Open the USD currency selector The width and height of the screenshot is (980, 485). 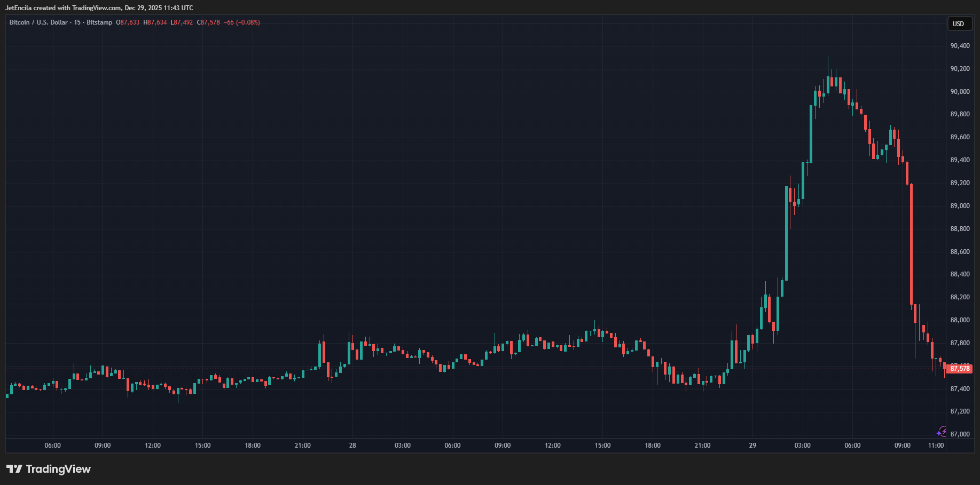pos(959,24)
